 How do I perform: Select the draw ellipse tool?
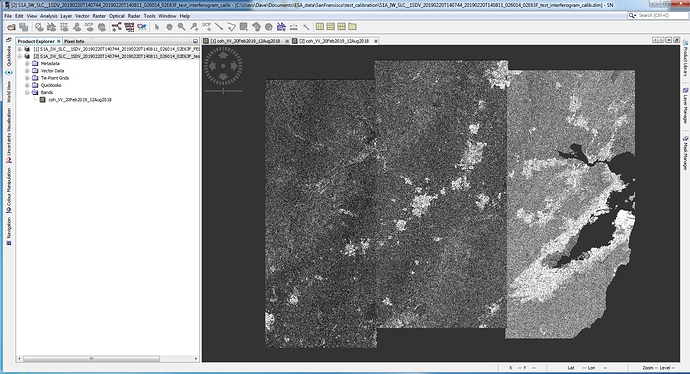point(268,27)
